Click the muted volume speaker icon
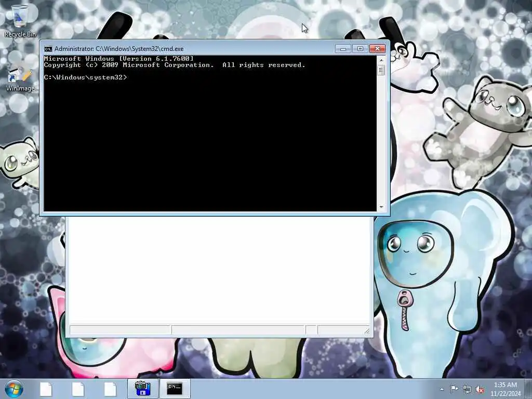Viewport: 532px width, 399px height. 480,390
